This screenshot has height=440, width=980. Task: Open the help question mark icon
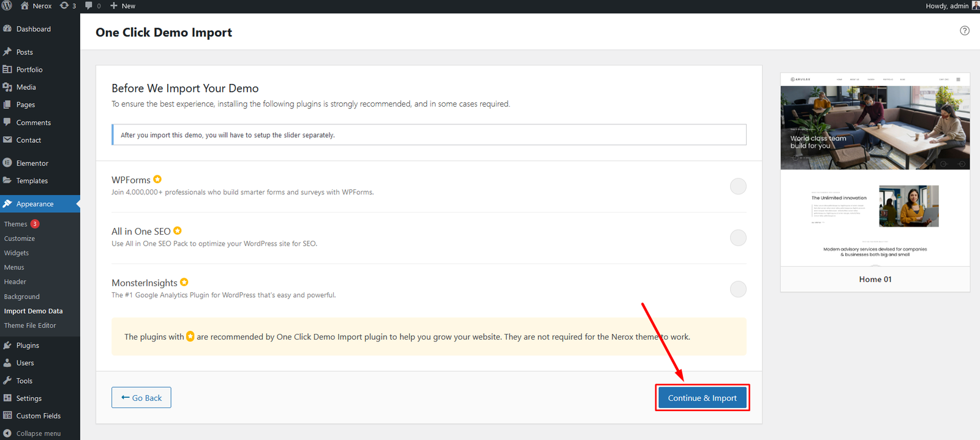pos(965,31)
